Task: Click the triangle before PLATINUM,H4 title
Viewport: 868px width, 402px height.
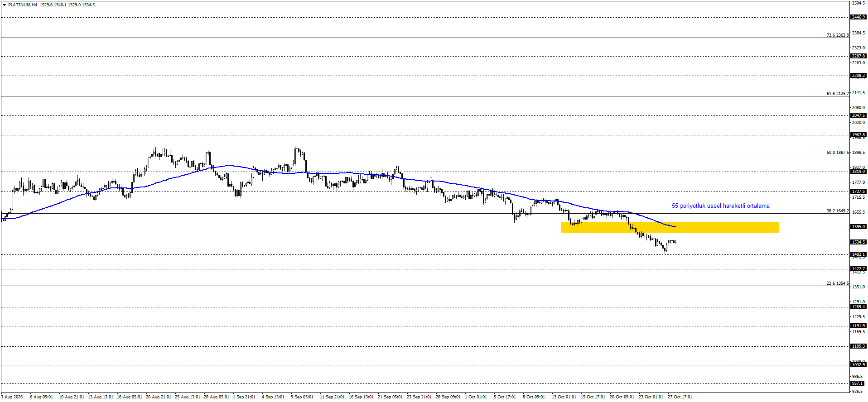Action: point(4,5)
